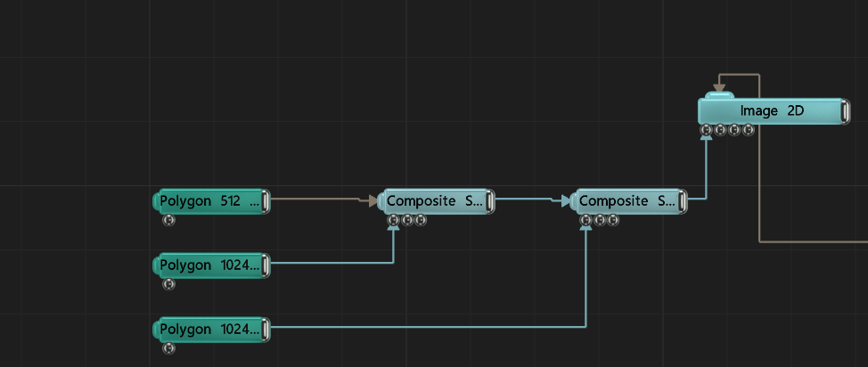Click the output connector of the Polygon 1024 node feeding the second Composite
This screenshot has width=868, height=367.
coord(266,330)
